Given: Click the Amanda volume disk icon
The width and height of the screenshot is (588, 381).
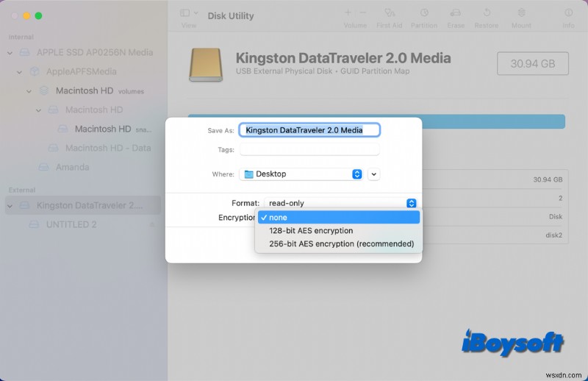Looking at the screenshot, I should 44,167.
